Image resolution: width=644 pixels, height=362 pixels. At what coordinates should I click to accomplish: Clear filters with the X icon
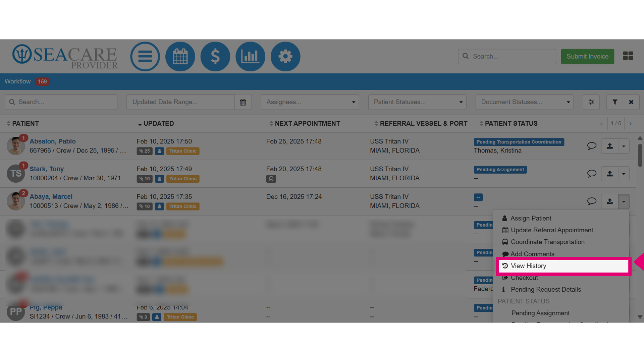point(631,102)
